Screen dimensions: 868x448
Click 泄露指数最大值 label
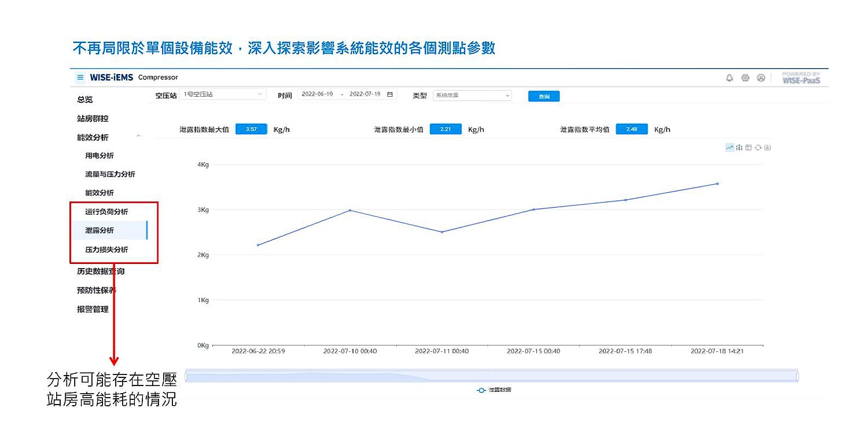tap(204, 130)
